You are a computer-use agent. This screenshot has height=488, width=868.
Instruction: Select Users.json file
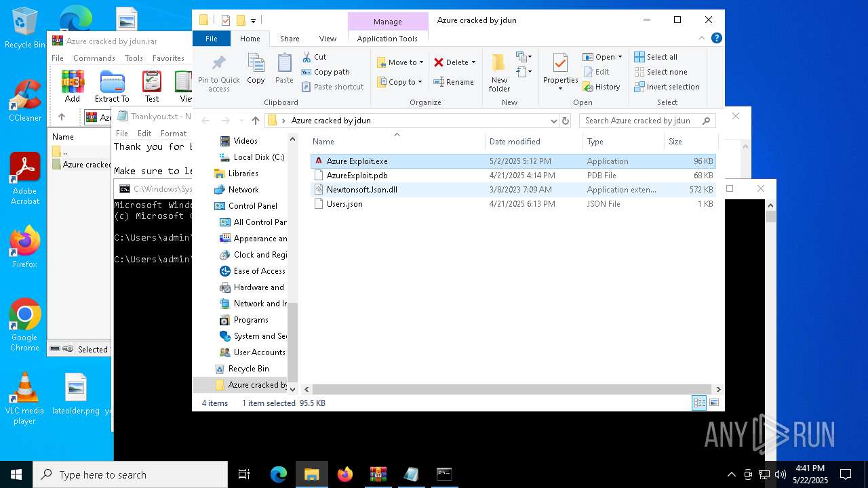[513, 204]
